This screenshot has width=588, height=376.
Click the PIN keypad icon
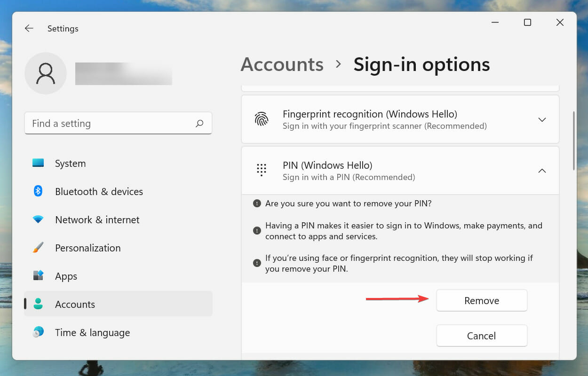click(262, 170)
